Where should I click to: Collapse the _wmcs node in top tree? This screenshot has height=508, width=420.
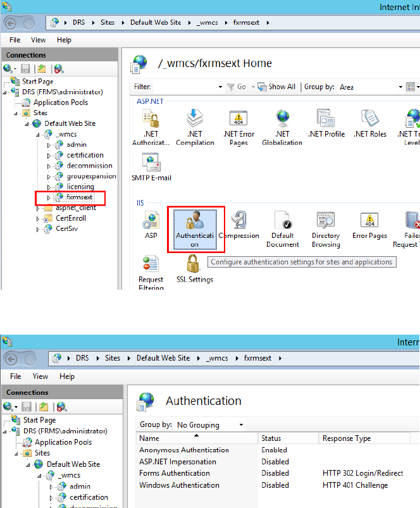tap(38, 135)
